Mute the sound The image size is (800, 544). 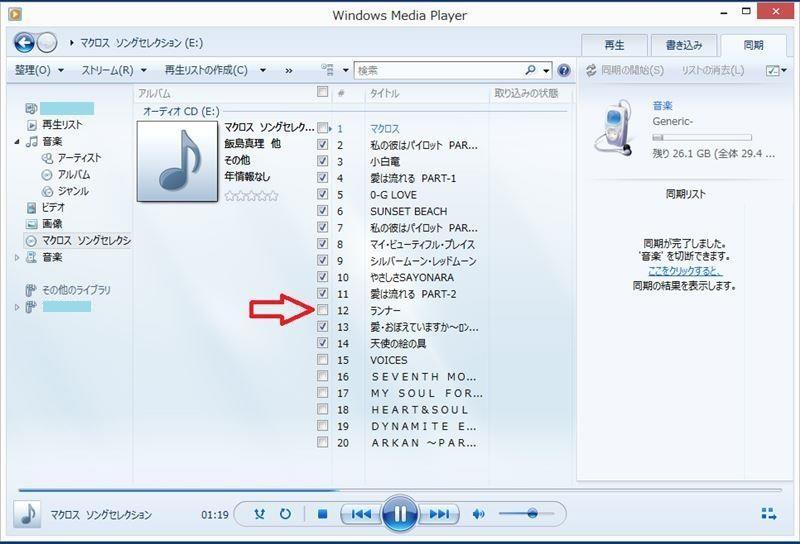coord(479,514)
